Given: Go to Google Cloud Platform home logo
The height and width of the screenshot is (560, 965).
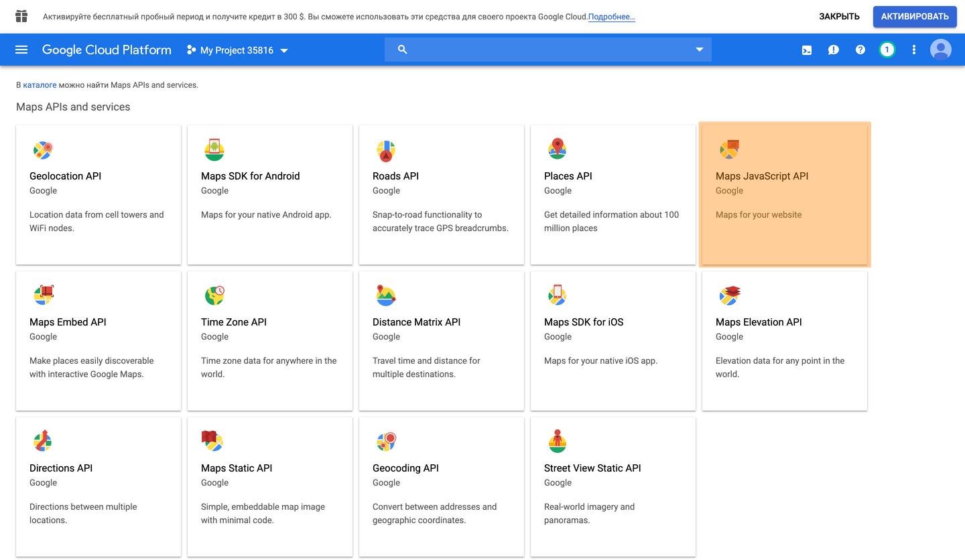Looking at the screenshot, I should pyautogui.click(x=107, y=50).
